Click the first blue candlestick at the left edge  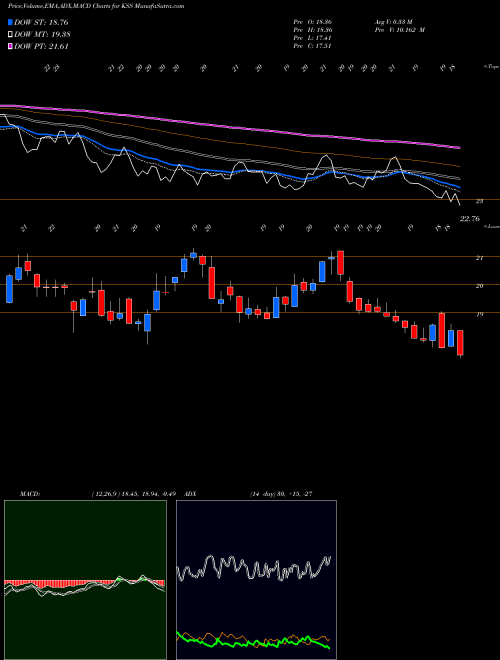click(x=9, y=289)
